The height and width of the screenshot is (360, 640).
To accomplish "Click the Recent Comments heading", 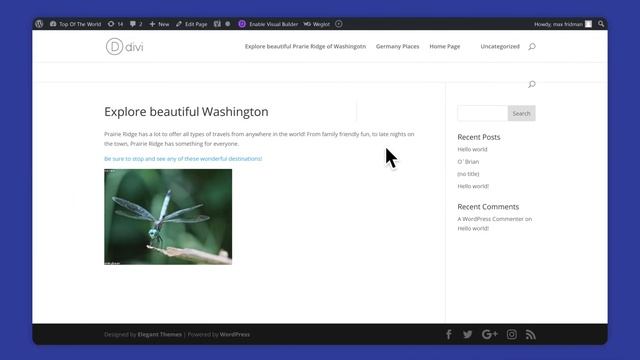I will pyautogui.click(x=488, y=207).
